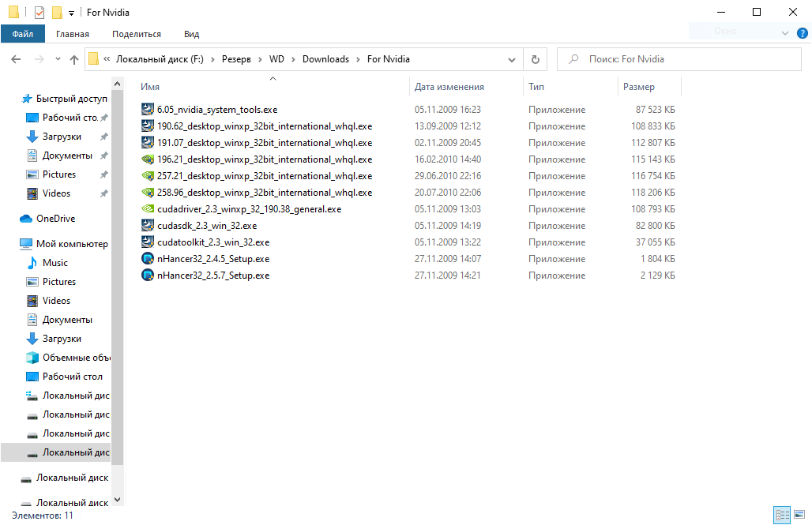
Task: Expand hidden breadcrumb path chevrons
Action: click(x=107, y=59)
